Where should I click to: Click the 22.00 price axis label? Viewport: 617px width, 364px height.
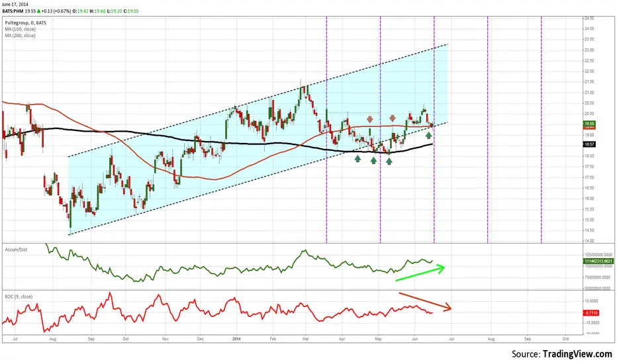click(589, 71)
